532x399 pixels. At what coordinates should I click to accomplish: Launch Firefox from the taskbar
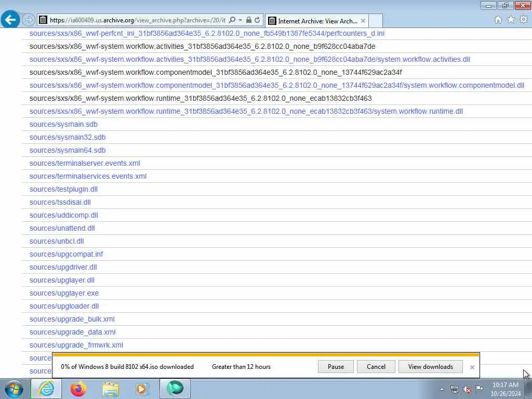(78, 389)
